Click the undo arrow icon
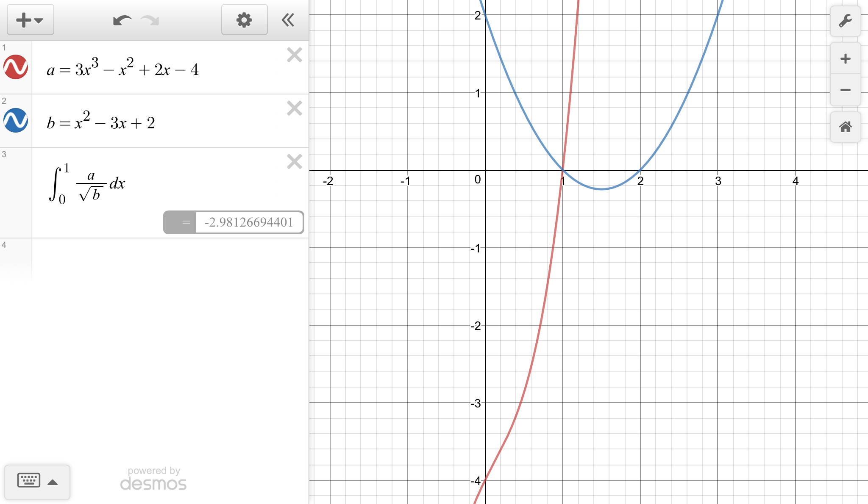This screenshot has width=868, height=504. tap(122, 20)
